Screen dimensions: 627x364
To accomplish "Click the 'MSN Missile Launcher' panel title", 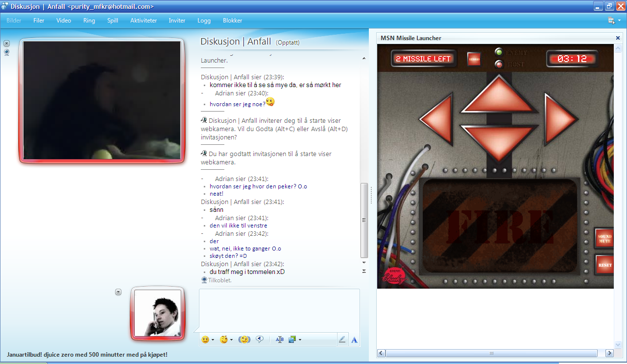I will (411, 38).
